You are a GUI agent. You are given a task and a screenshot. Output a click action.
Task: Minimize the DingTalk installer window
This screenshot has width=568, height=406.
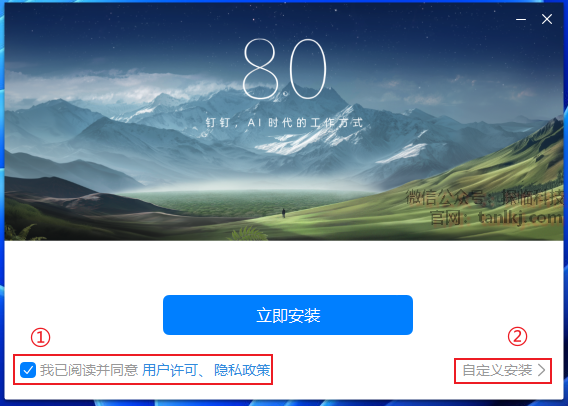coord(521,19)
